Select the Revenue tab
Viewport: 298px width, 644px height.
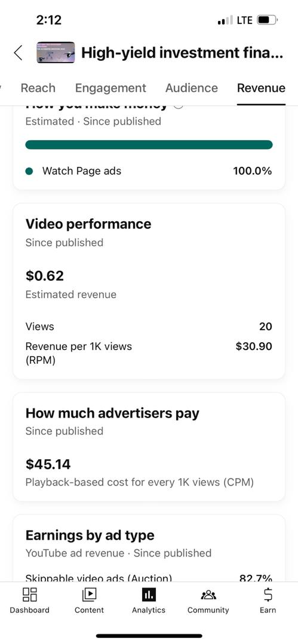261,88
